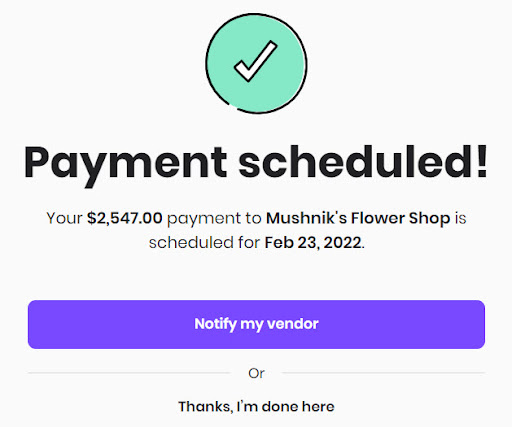Image resolution: width=512 pixels, height=427 pixels.
Task: Click the "Or" separator label
Action: click(256, 373)
